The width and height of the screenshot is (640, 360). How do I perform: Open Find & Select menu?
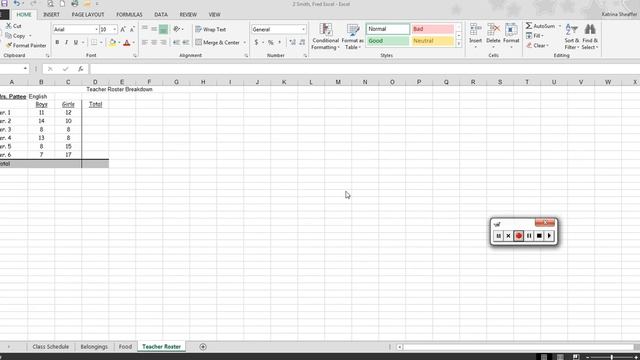tap(590, 37)
